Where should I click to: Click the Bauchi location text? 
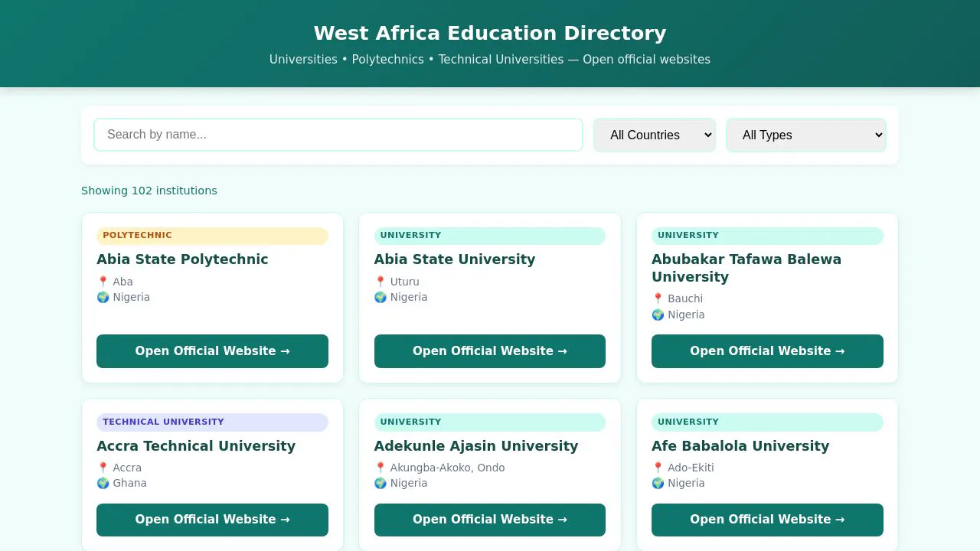[x=685, y=298]
